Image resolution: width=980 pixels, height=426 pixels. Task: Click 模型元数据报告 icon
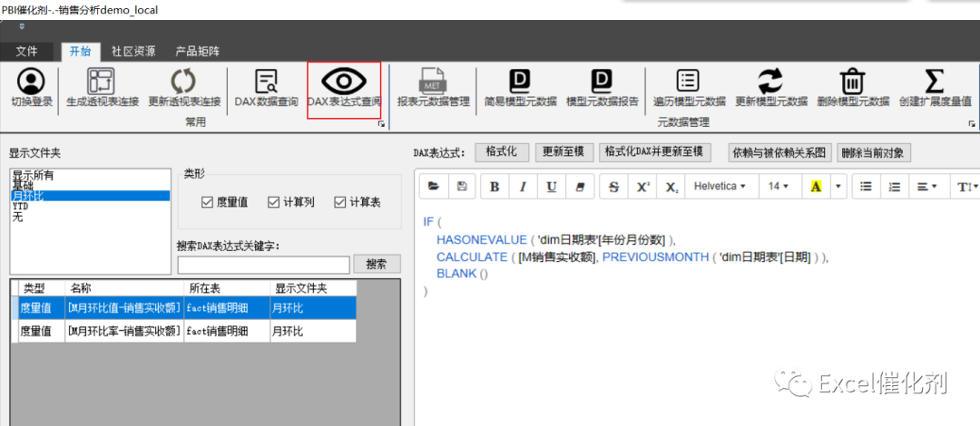pos(602,82)
